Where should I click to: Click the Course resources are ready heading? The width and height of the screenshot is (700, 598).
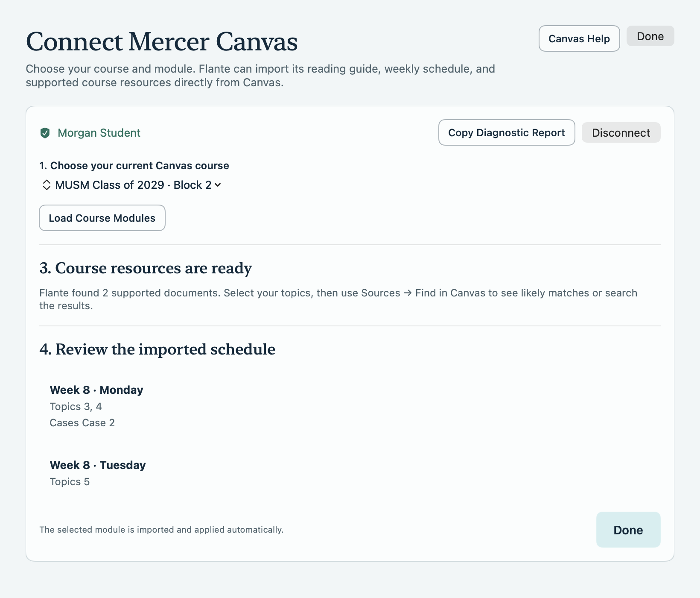146,268
